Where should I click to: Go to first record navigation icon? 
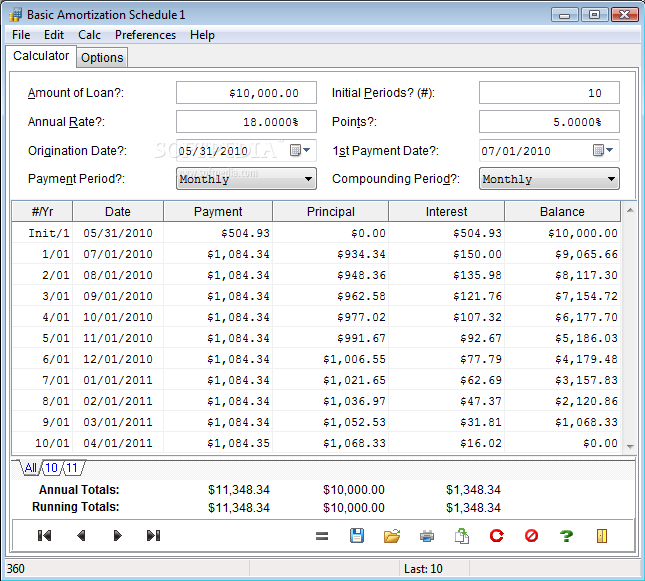click(44, 535)
